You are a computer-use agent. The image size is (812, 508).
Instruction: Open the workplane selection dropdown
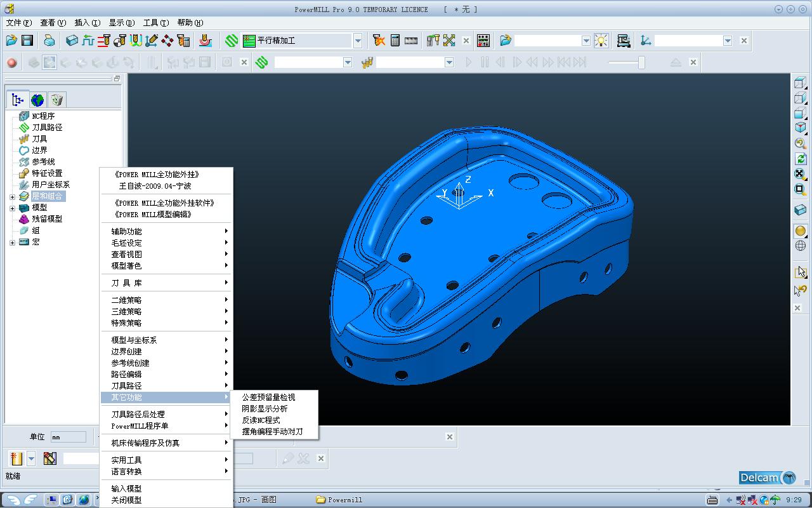[x=728, y=41]
